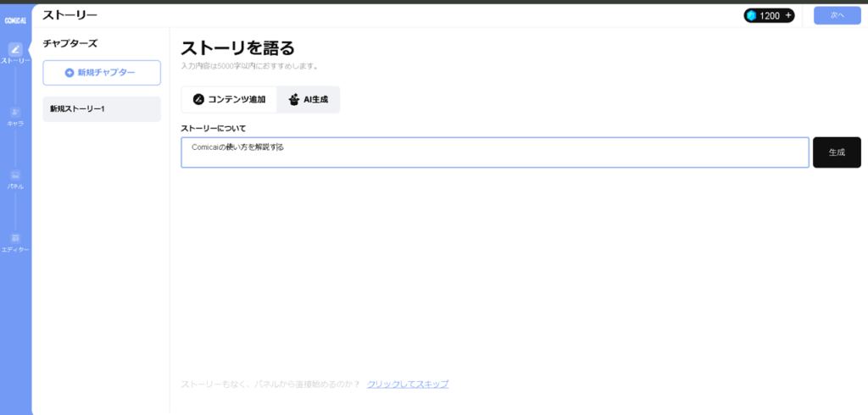The width and height of the screenshot is (868, 415).
Task: Go to the パネル panel step icon
Action: coord(15,175)
